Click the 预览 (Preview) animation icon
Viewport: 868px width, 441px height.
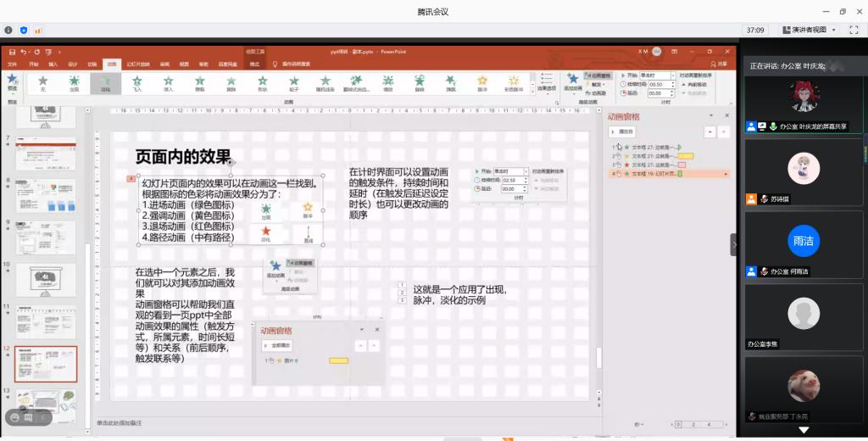(x=12, y=81)
